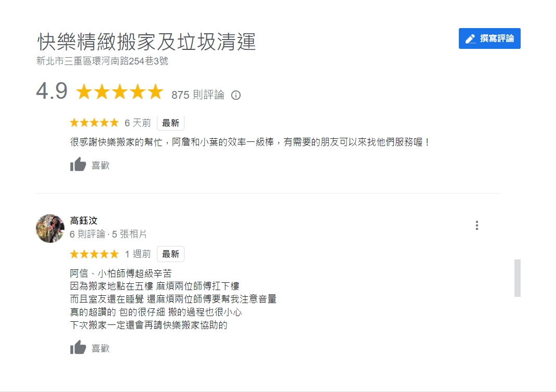The width and height of the screenshot is (556, 392).
Task: Open 高鈺汶's profile picture
Action: click(x=50, y=228)
